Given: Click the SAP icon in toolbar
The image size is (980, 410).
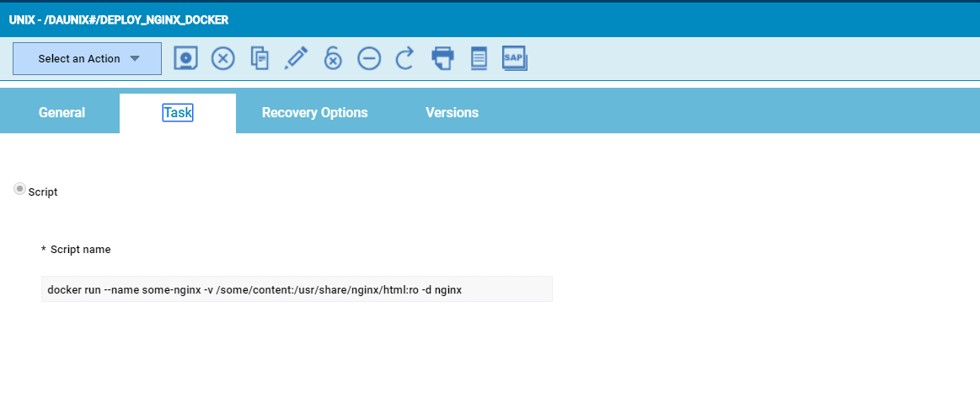Looking at the screenshot, I should (514, 57).
